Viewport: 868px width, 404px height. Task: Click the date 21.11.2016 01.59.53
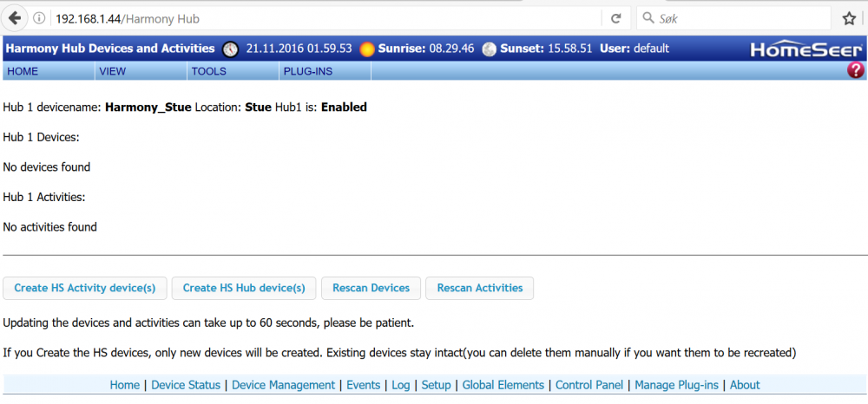299,49
